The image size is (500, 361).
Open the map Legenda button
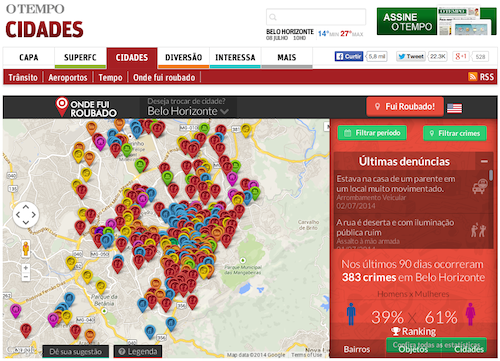click(x=138, y=351)
